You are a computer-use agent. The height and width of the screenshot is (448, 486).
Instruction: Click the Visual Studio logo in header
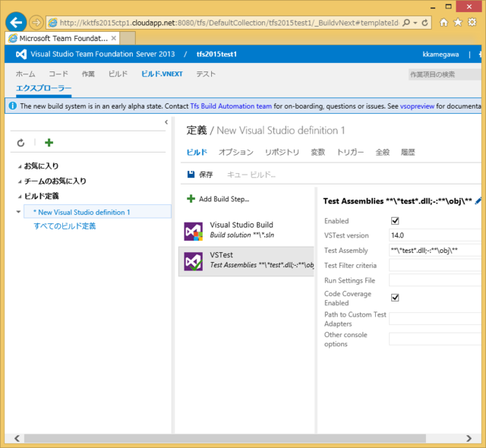(x=21, y=54)
